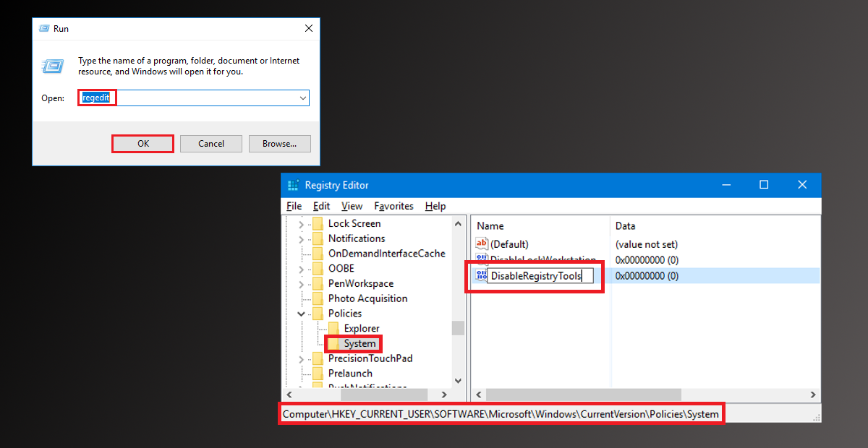
Task: Collapse the Policies key
Action: click(x=301, y=314)
